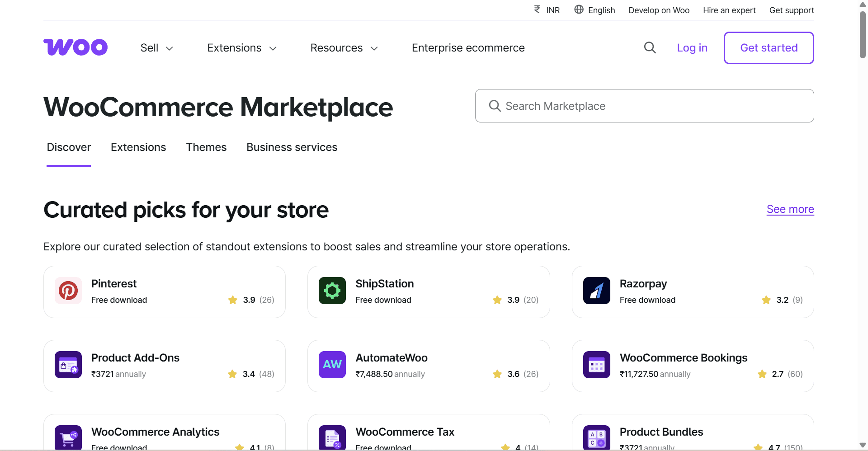Click the AutomateWoo AW icon
Image resolution: width=868 pixels, height=451 pixels.
click(x=332, y=365)
